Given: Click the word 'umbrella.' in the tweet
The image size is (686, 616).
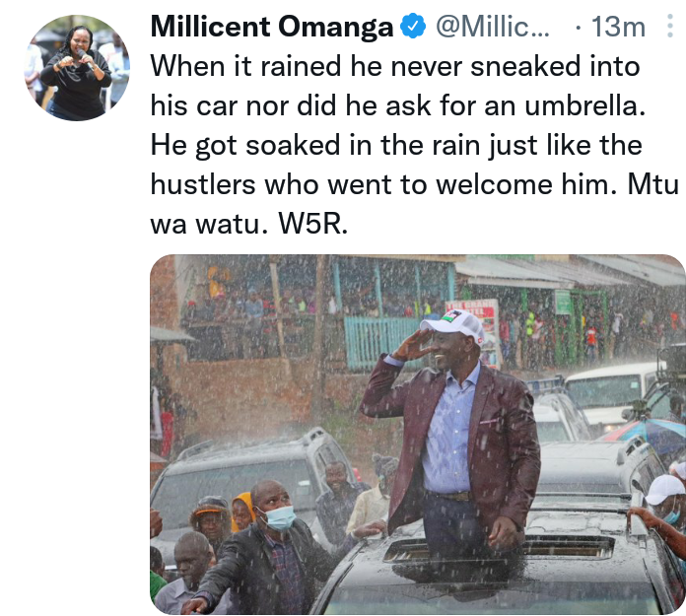Looking at the screenshot, I should (584, 105).
